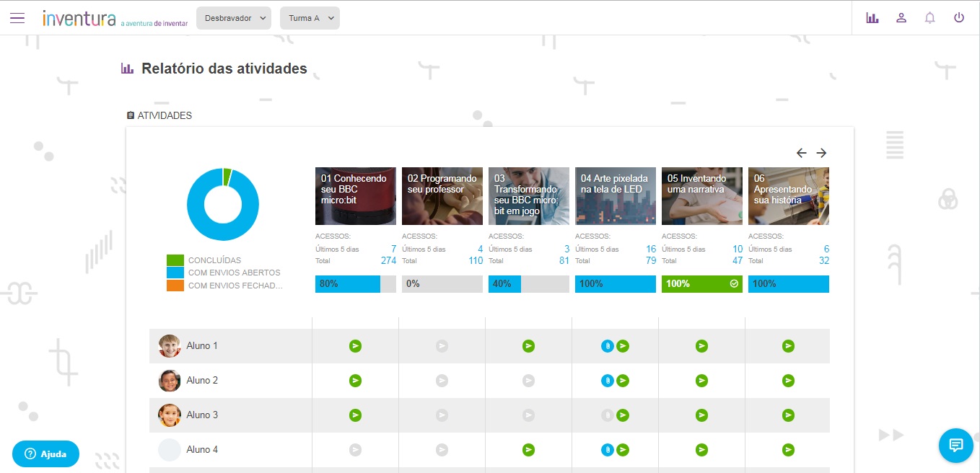Open the reports chart icon in header
Screen dimensions: 980x473
[x=872, y=18]
